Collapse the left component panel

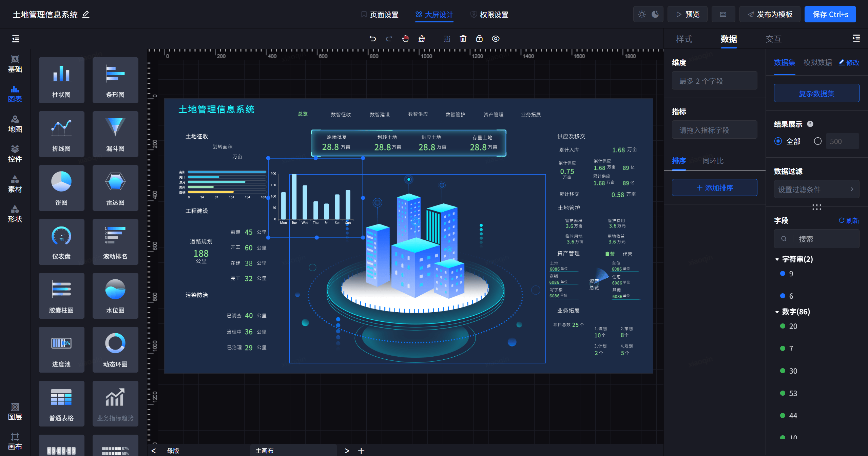point(16,39)
